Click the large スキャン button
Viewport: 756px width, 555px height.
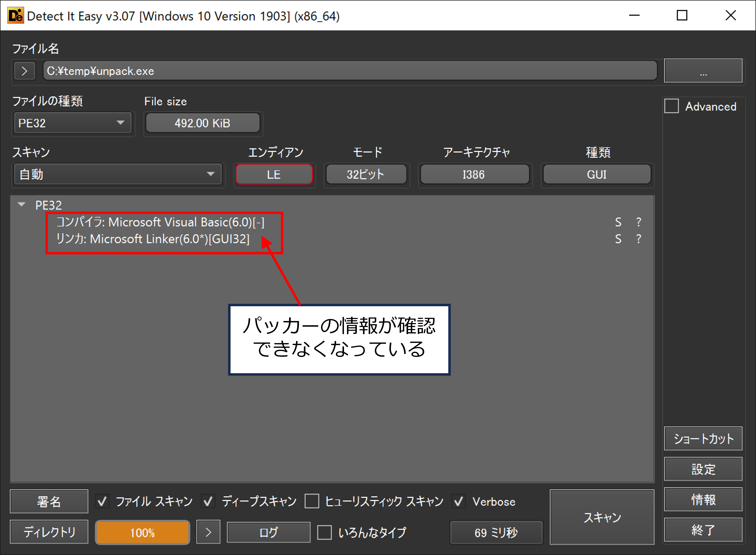pyautogui.click(x=602, y=517)
